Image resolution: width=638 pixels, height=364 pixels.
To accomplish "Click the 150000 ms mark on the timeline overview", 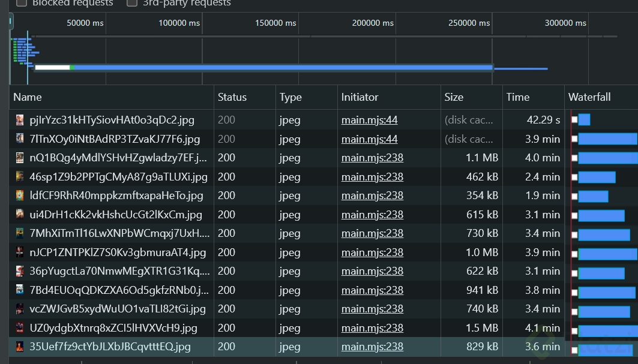I will [x=275, y=23].
